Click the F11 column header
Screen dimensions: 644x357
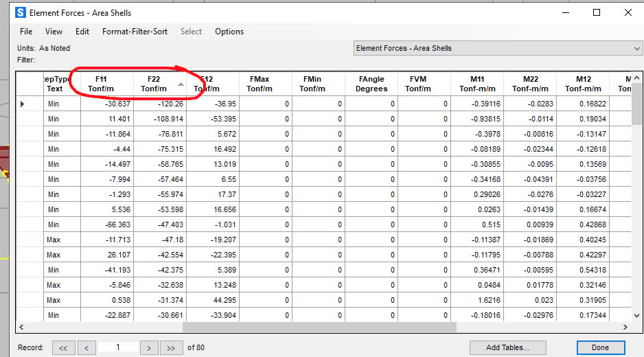click(x=100, y=84)
